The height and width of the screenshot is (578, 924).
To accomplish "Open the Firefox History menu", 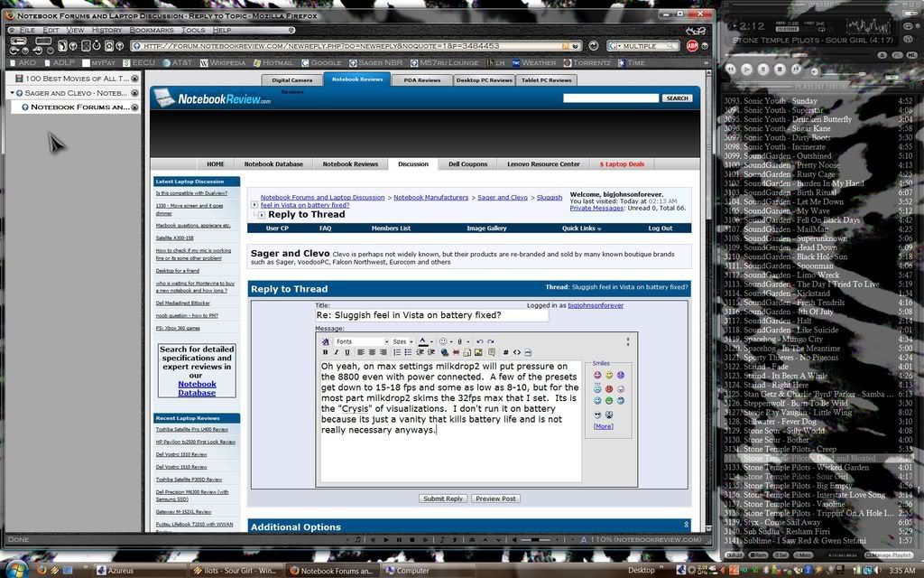I will pyautogui.click(x=106, y=30).
